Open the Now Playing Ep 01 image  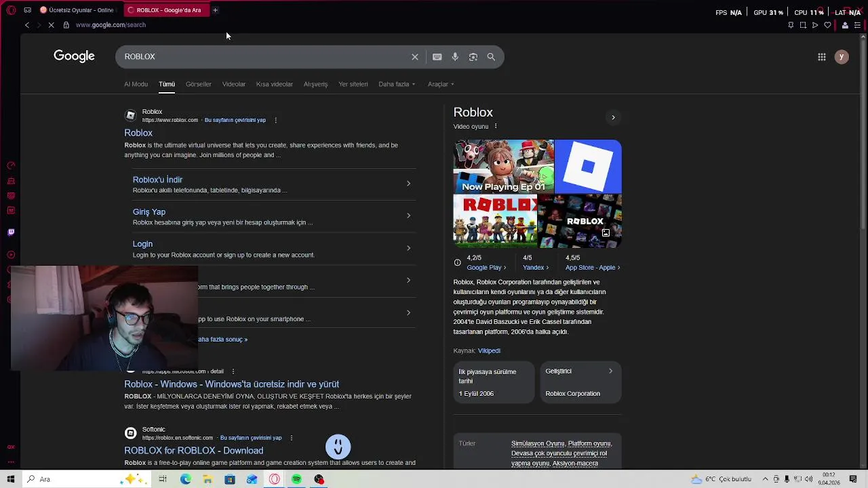click(x=503, y=167)
